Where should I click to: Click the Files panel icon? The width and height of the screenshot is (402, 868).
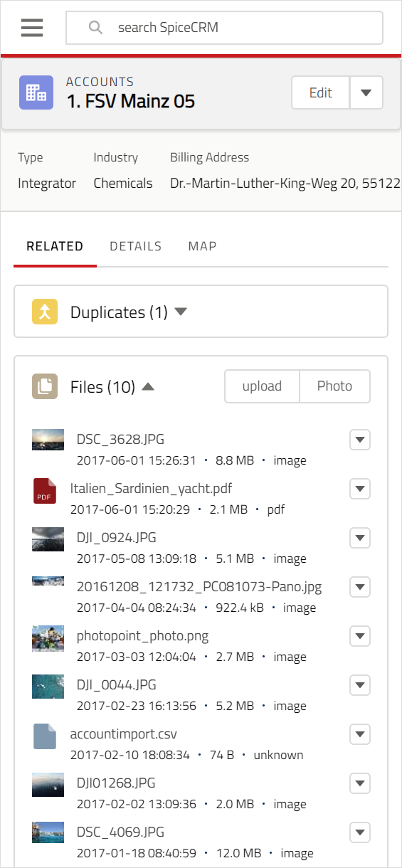[x=45, y=386]
